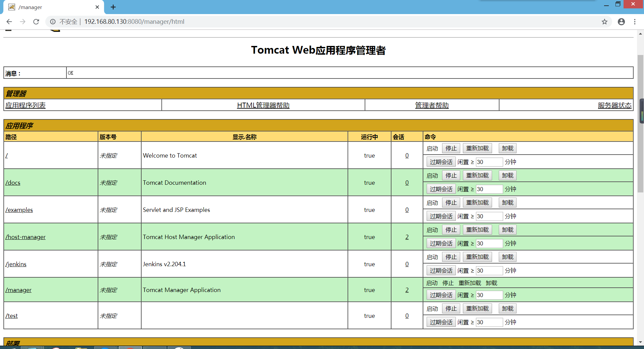Reload the /test application
The image size is (644, 349).
tap(477, 308)
